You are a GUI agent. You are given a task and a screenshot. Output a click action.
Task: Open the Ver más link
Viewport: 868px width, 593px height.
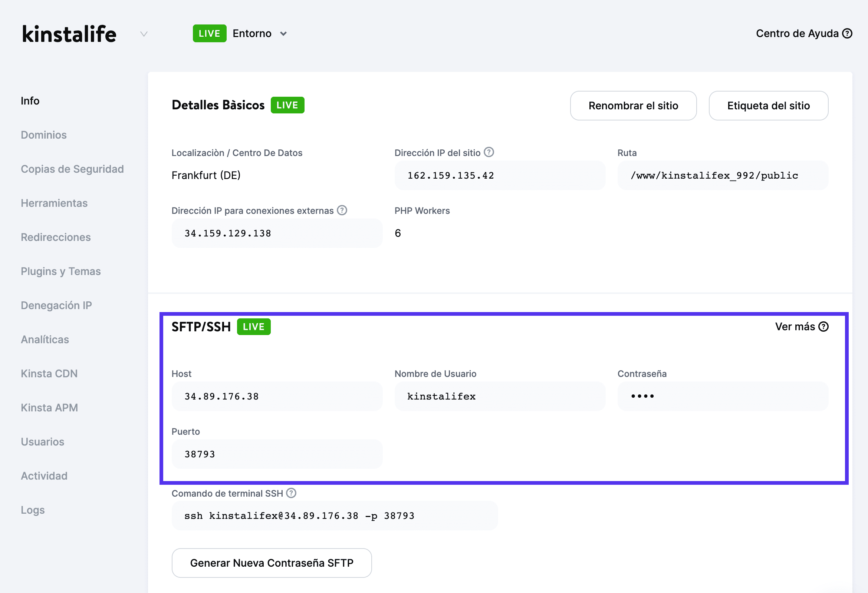pos(795,327)
